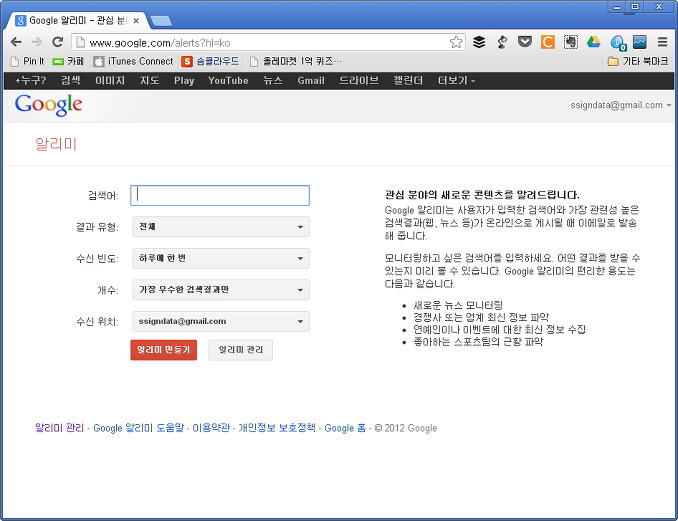
Task: Open the 솜클라우드 bookmark
Action: (210, 61)
